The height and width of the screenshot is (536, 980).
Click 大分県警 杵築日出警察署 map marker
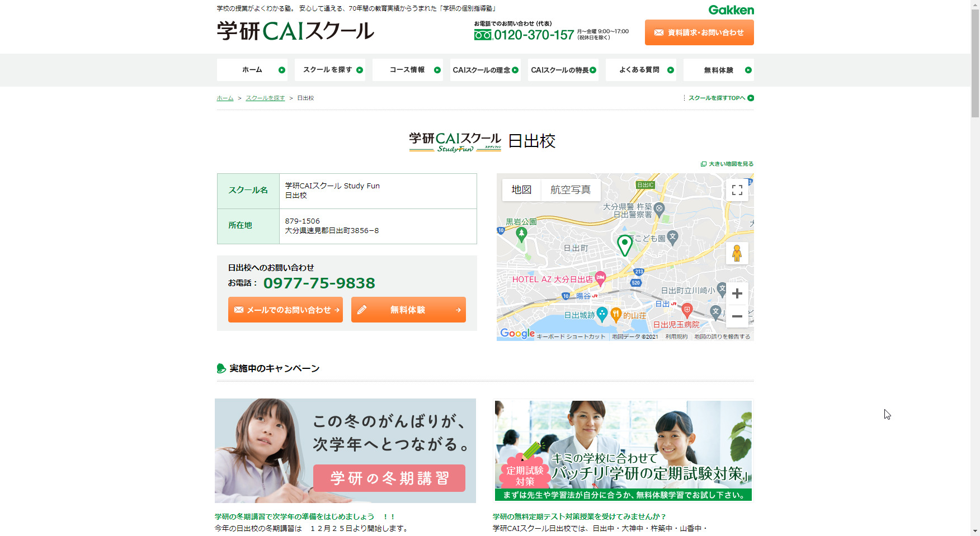[659, 209]
